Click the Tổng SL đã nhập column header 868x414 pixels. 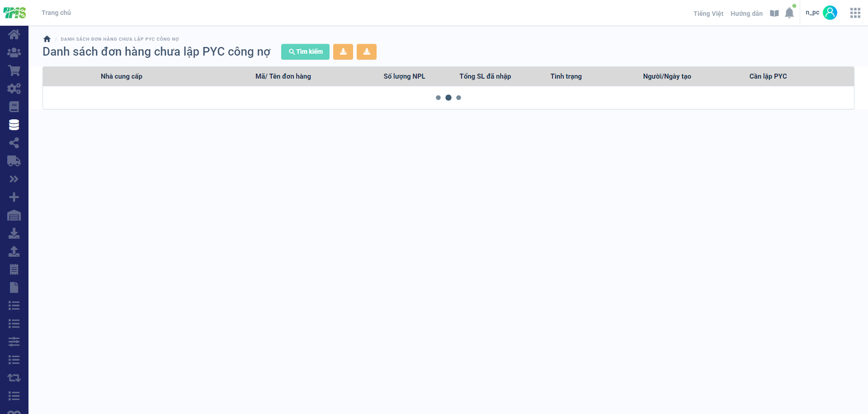pos(485,76)
